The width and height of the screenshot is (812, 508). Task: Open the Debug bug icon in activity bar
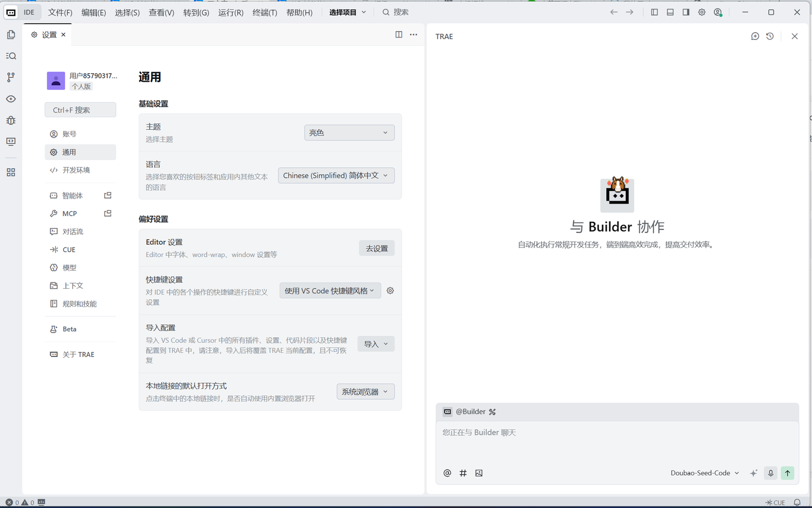(11, 120)
